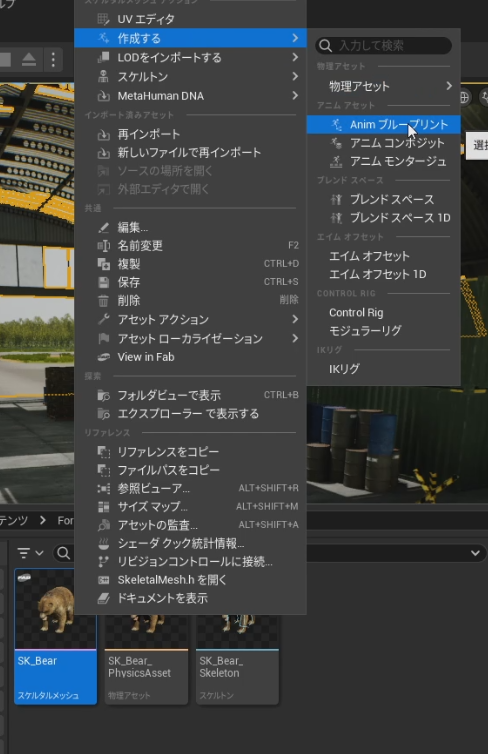Viewport: 488px width, 754px height.
Task: Click the 保存 floppy disk icon
Action: (103, 282)
